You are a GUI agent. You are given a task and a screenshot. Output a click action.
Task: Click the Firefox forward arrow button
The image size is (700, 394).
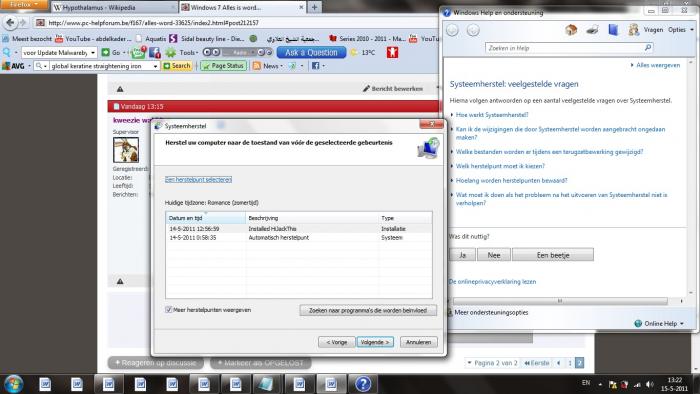[x=23, y=22]
